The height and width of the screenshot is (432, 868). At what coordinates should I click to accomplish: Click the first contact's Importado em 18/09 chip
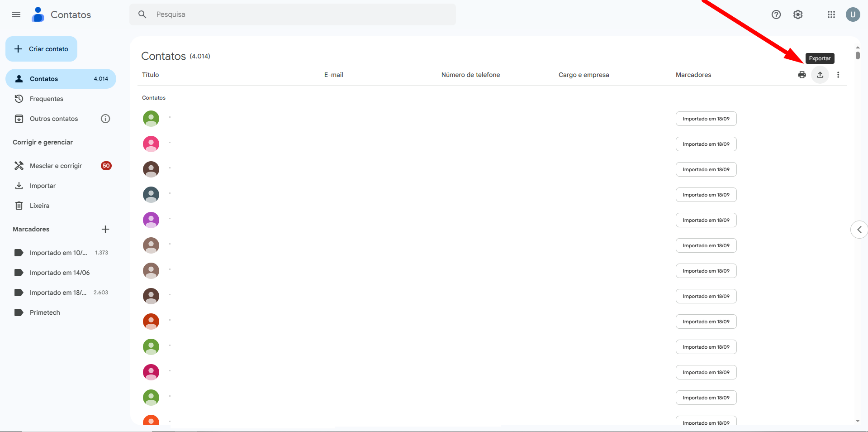(706, 119)
